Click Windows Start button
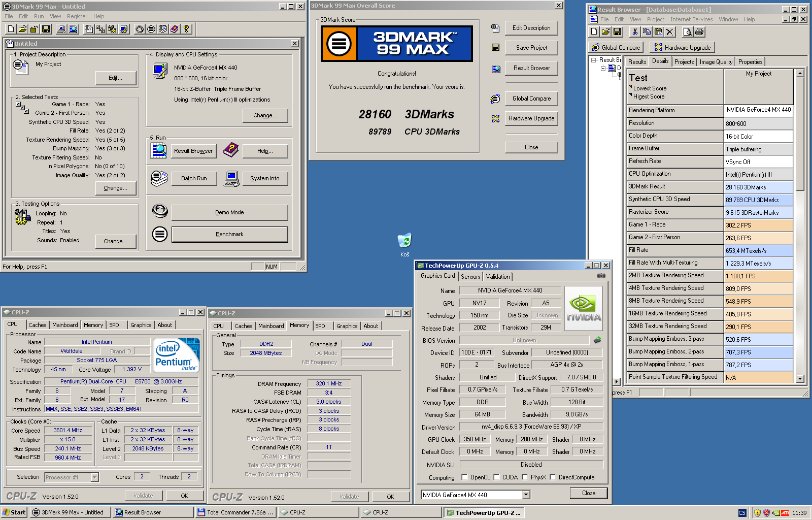 [x=14, y=512]
